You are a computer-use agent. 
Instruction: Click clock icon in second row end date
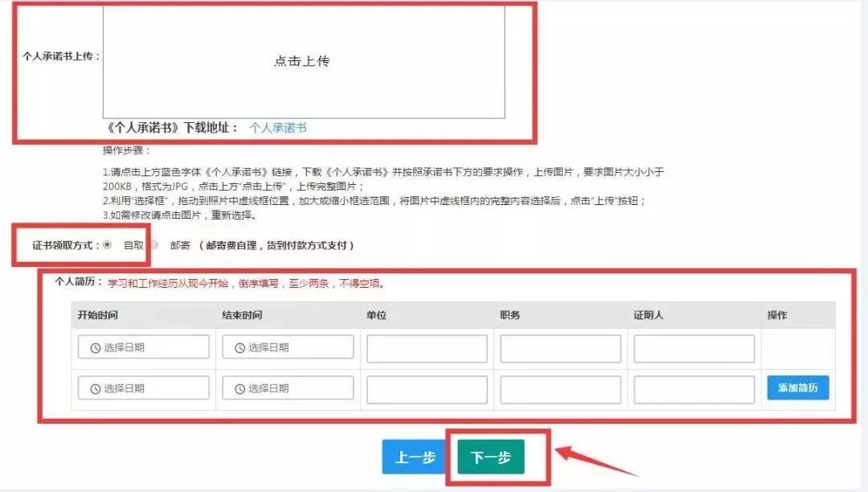[240, 388]
